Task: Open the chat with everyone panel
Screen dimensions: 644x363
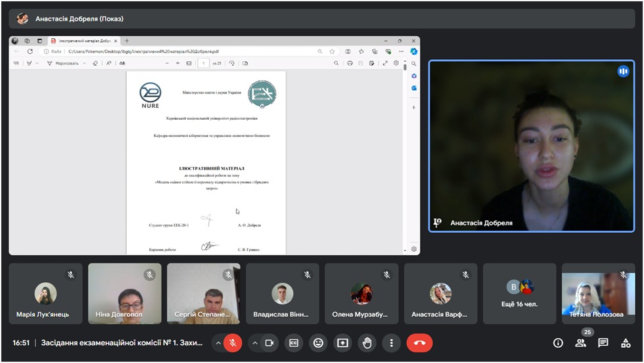Action: (603, 343)
